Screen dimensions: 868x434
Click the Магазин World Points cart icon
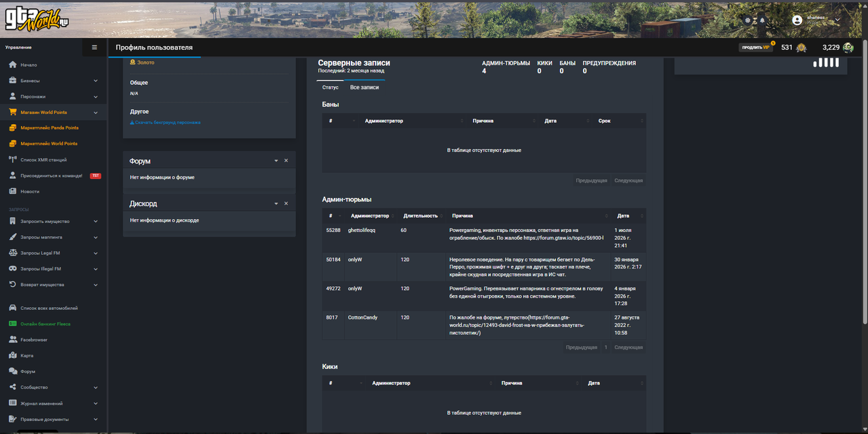tap(12, 112)
